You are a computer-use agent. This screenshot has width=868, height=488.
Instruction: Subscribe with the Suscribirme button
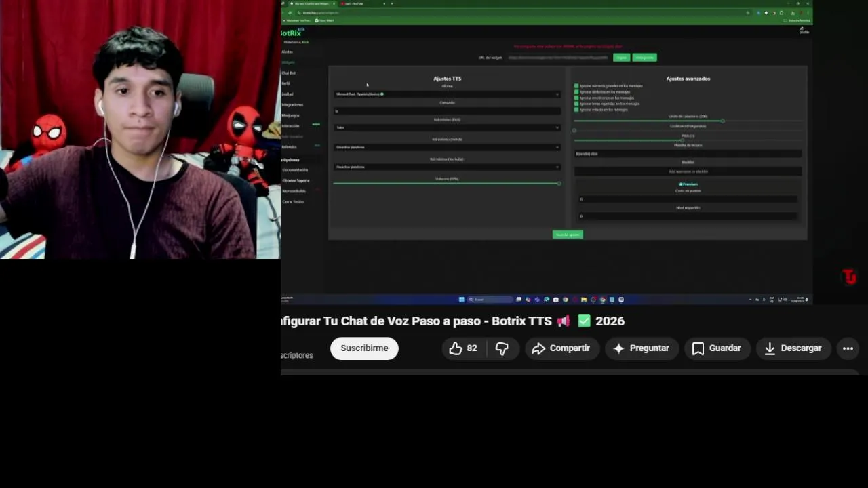coord(364,348)
